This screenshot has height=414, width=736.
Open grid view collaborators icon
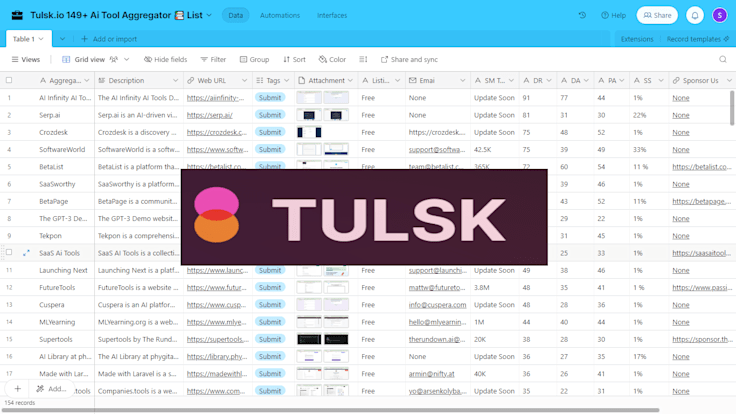pos(114,60)
